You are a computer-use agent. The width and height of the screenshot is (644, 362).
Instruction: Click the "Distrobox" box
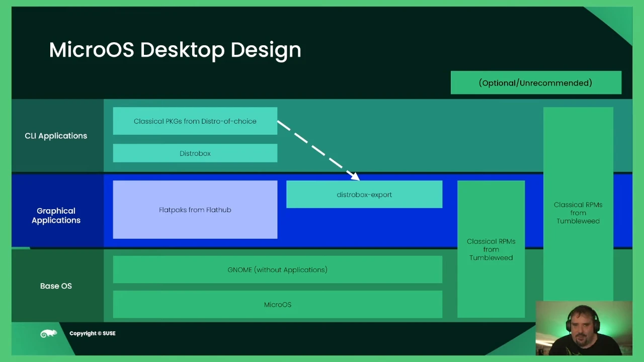(x=195, y=153)
